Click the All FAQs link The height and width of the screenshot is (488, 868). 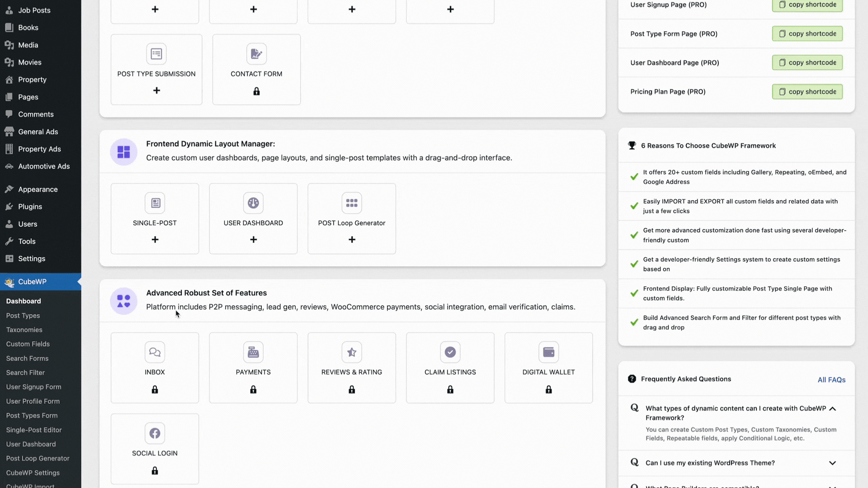(832, 380)
